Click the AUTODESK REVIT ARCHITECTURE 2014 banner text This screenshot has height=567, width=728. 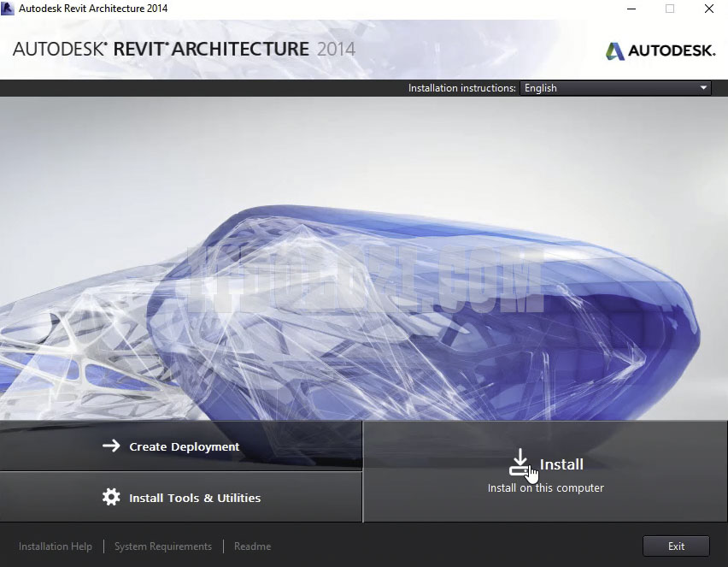pyautogui.click(x=184, y=49)
